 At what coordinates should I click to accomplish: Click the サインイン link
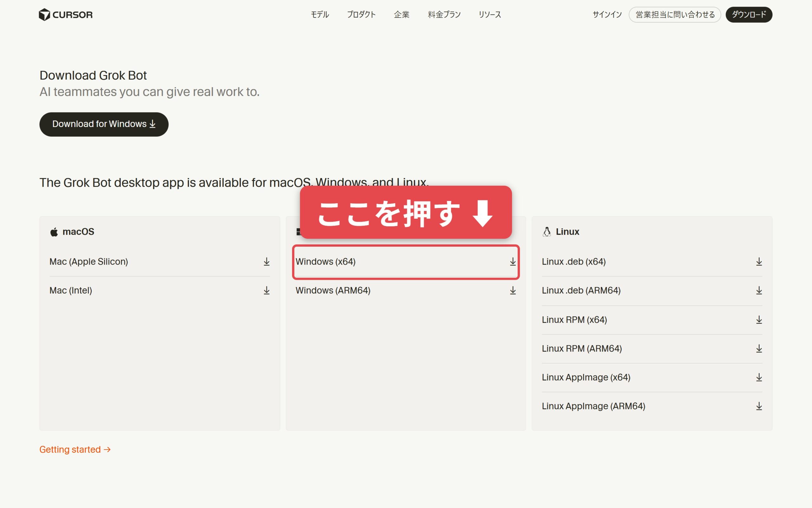point(607,15)
